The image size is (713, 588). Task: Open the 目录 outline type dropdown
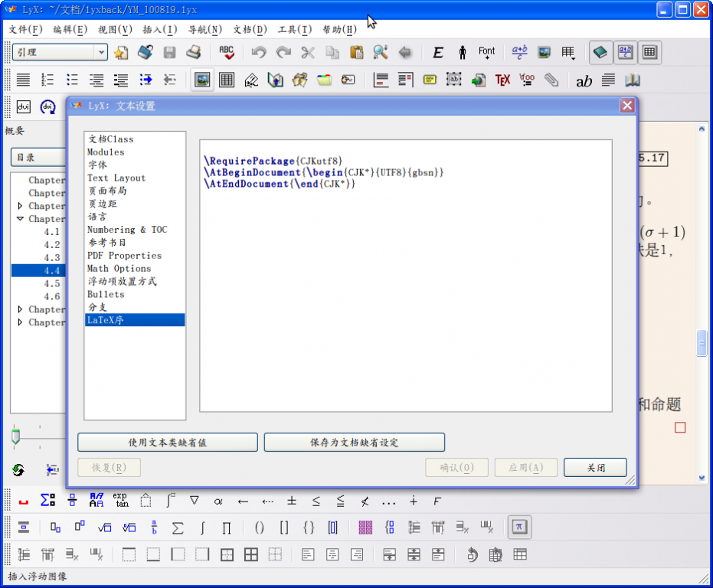(x=38, y=157)
